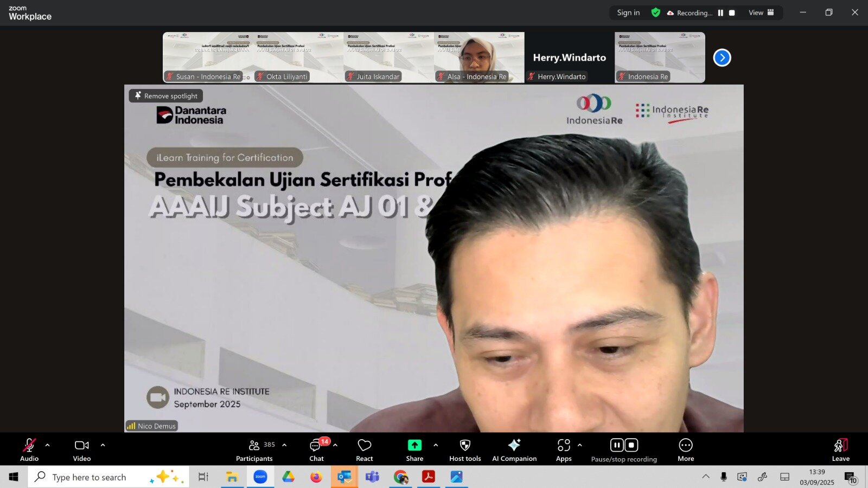Toggle the Video camera on or off
This screenshot has height=488, width=868.
point(82,450)
